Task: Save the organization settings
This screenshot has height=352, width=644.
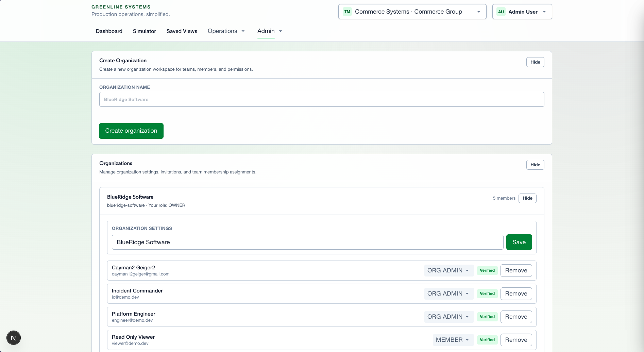Action: 519,242
